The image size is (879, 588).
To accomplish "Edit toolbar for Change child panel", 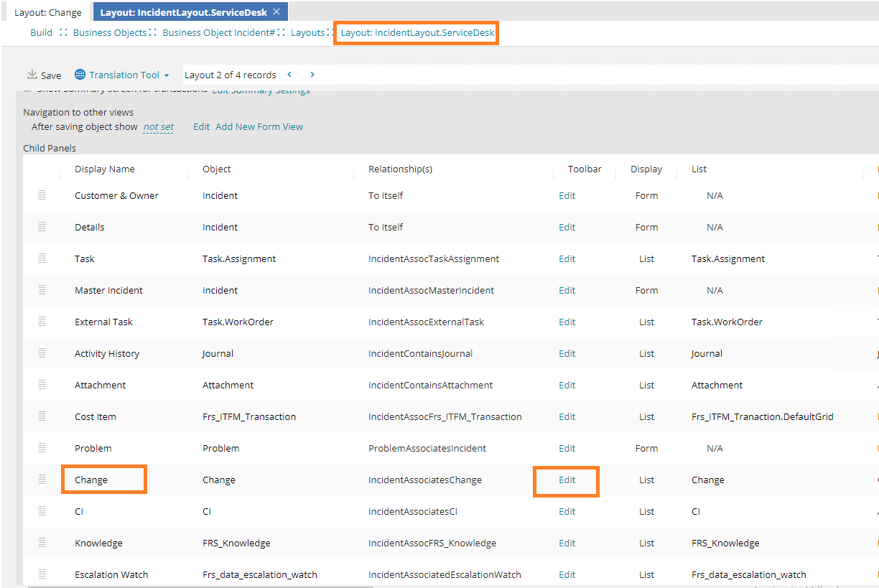I will pyautogui.click(x=567, y=480).
